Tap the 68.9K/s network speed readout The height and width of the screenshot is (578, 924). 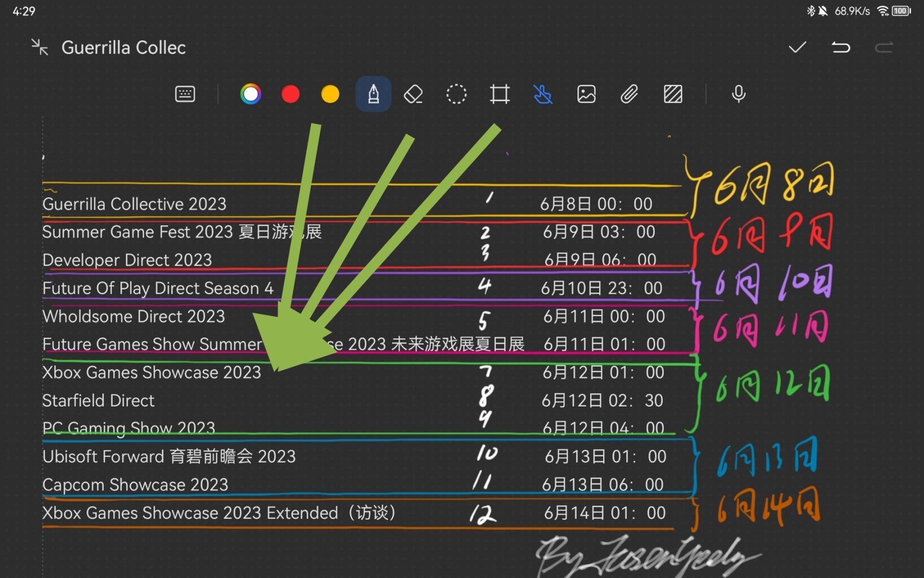(852, 11)
